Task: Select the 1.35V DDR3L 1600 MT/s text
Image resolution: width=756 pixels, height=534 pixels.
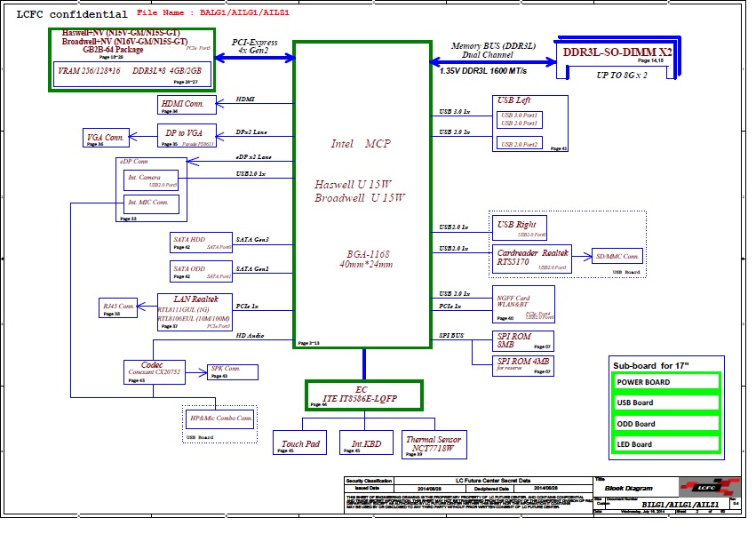Action: coord(483,71)
